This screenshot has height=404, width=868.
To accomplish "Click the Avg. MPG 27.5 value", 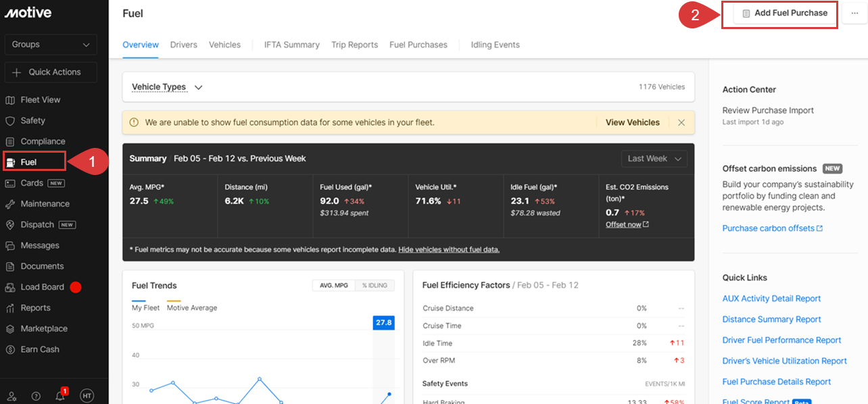I will tap(139, 201).
